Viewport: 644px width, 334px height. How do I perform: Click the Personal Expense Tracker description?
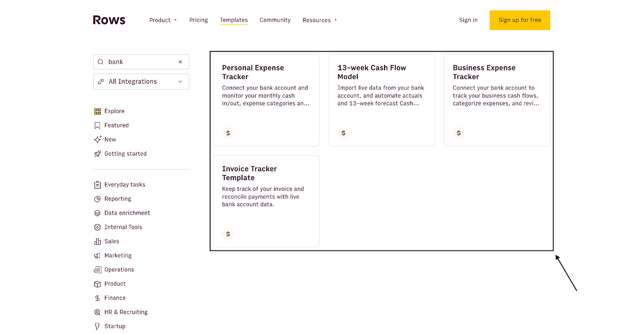point(265,95)
